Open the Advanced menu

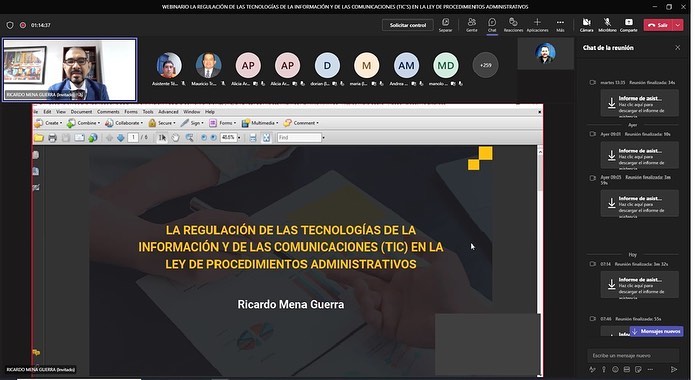coord(168,112)
